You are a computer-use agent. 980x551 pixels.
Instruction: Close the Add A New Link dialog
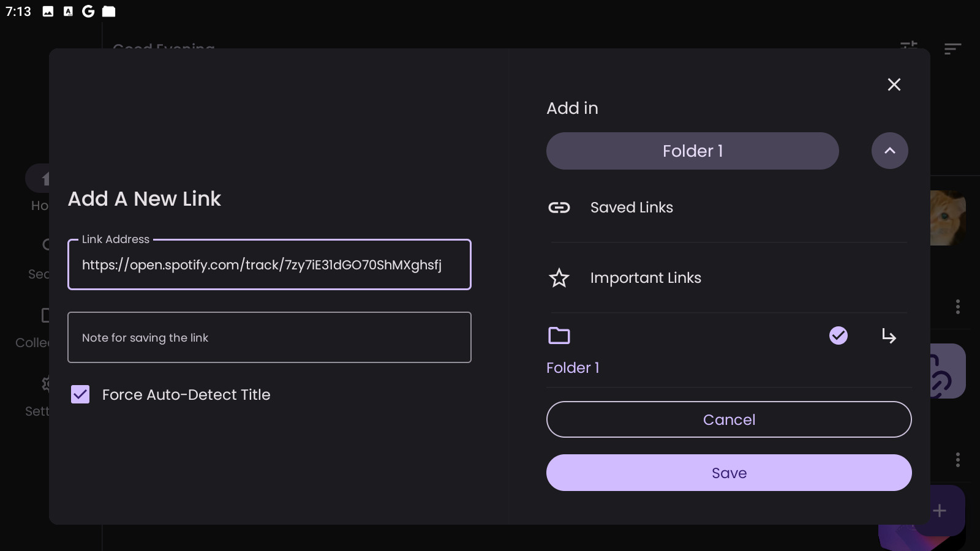894,84
